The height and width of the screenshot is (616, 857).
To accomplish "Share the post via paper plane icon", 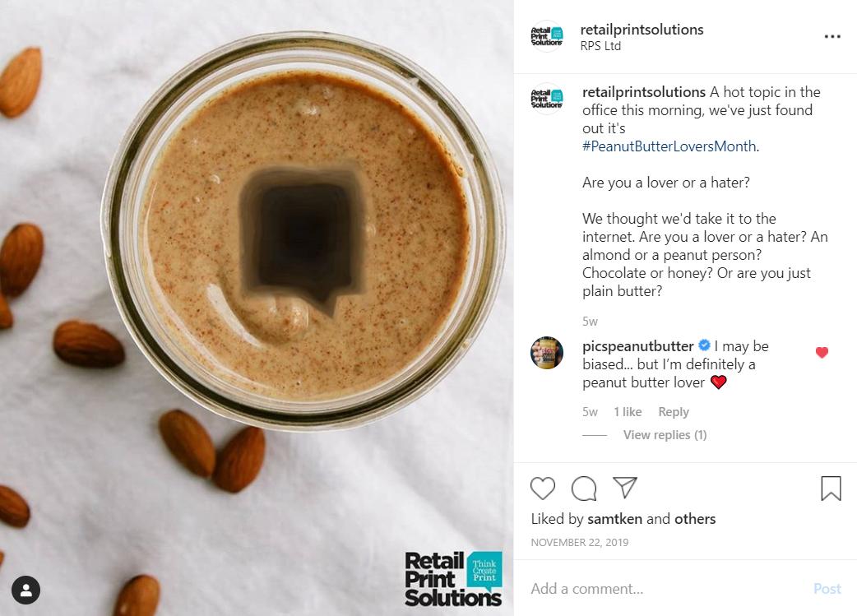I will pyautogui.click(x=625, y=488).
